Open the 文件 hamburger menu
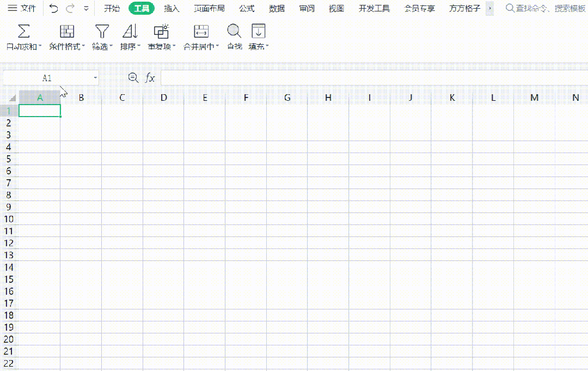The height and width of the screenshot is (371, 588). (x=21, y=8)
